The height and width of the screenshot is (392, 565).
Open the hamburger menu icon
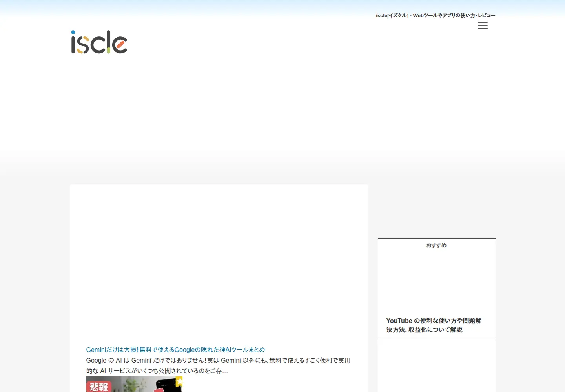coord(483,25)
